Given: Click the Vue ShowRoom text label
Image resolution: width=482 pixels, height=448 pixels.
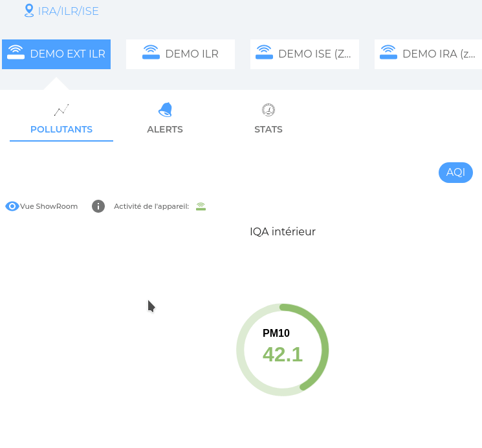Looking at the screenshot, I should tap(49, 206).
